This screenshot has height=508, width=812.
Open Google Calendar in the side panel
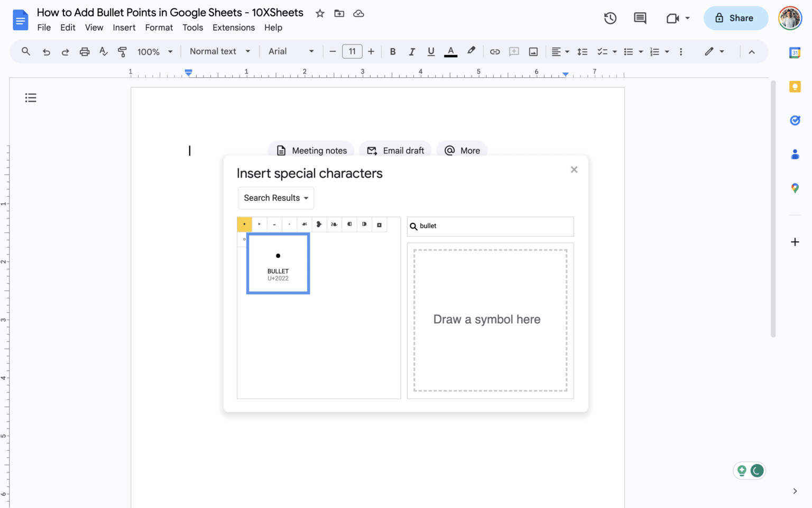(795, 52)
